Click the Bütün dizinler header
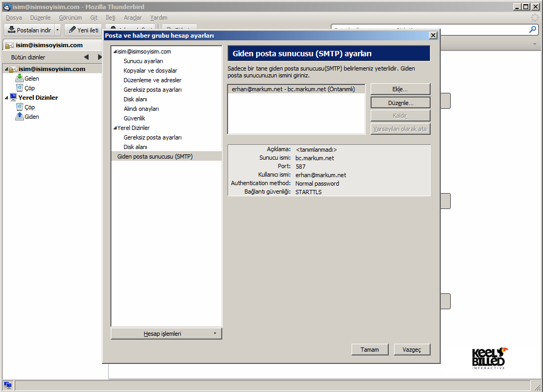 [x=28, y=57]
